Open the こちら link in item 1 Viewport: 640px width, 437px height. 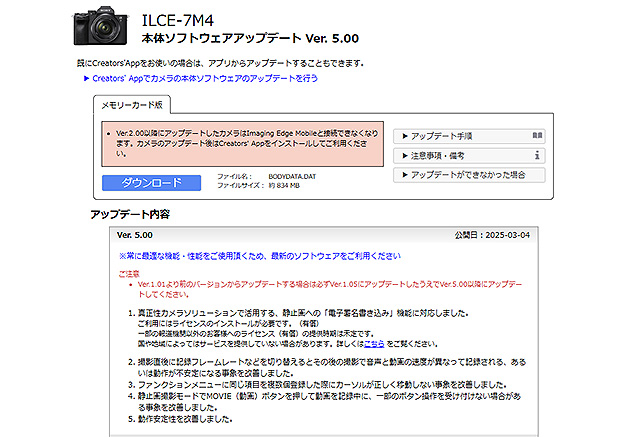click(x=374, y=344)
